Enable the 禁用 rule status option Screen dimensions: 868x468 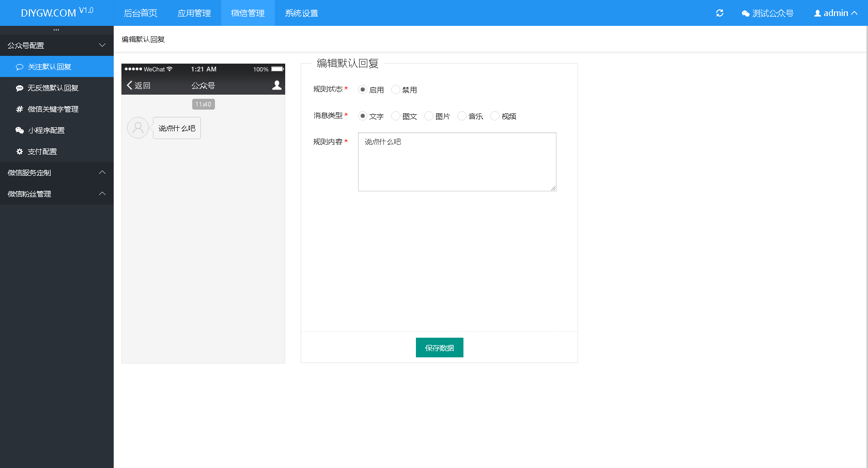click(x=395, y=89)
